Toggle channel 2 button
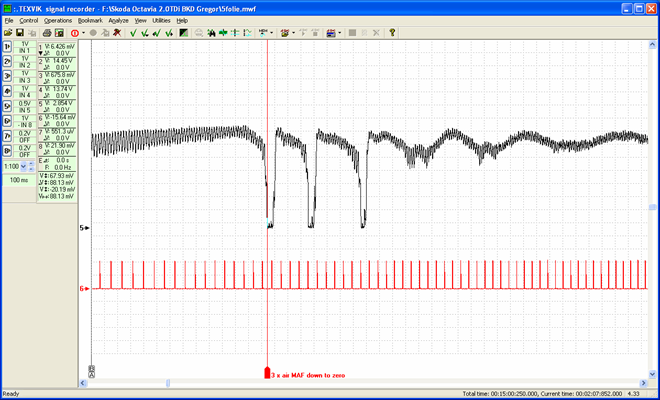This screenshot has width=660, height=400. 7,62
